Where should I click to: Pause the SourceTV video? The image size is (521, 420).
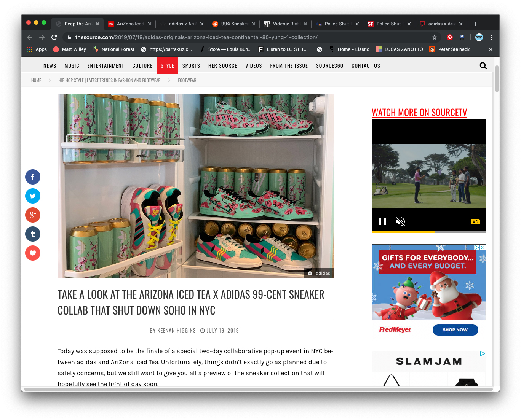point(382,222)
